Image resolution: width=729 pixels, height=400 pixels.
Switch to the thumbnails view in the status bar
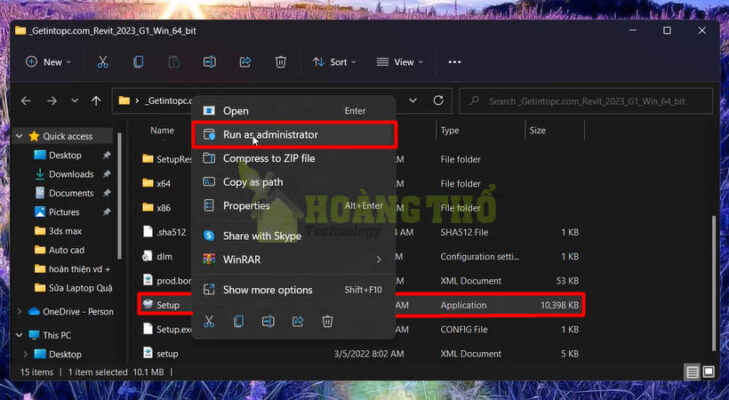[709, 372]
